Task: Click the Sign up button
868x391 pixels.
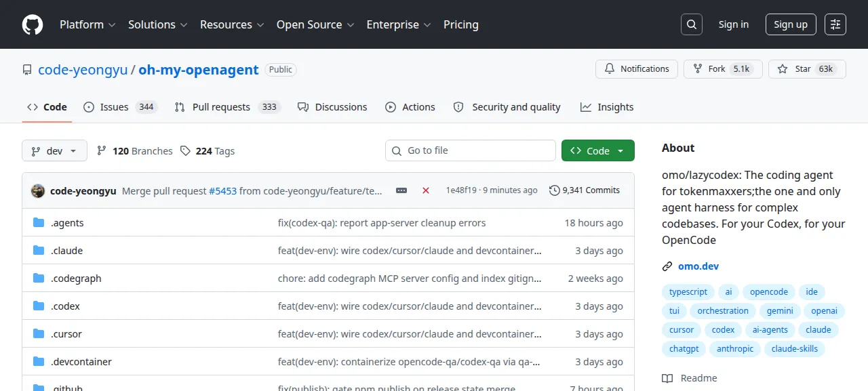Action: (791, 24)
